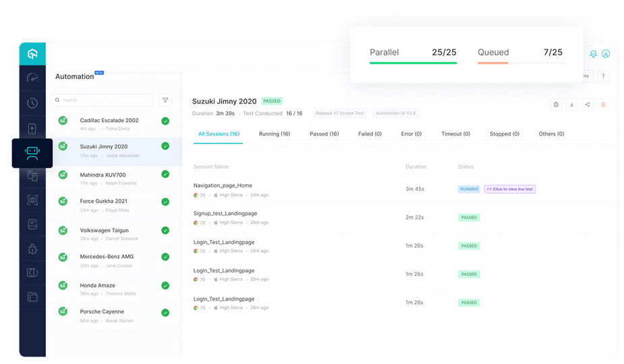Click the Automation UI V2.0 tag
This screenshot has width=624, height=364.
pos(395,113)
